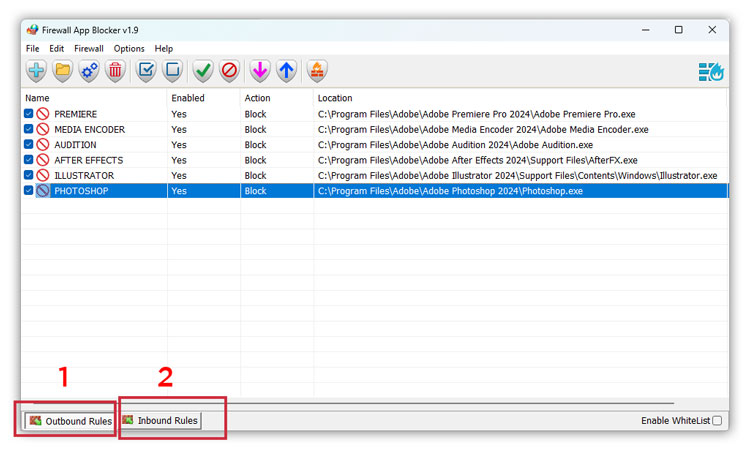Click the firewall brick flame icon
The width and height of the screenshot is (750, 452).
(317, 71)
